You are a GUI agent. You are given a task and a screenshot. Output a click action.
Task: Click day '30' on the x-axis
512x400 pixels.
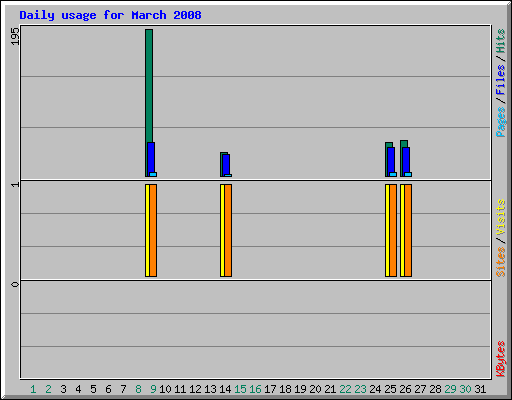(465, 389)
